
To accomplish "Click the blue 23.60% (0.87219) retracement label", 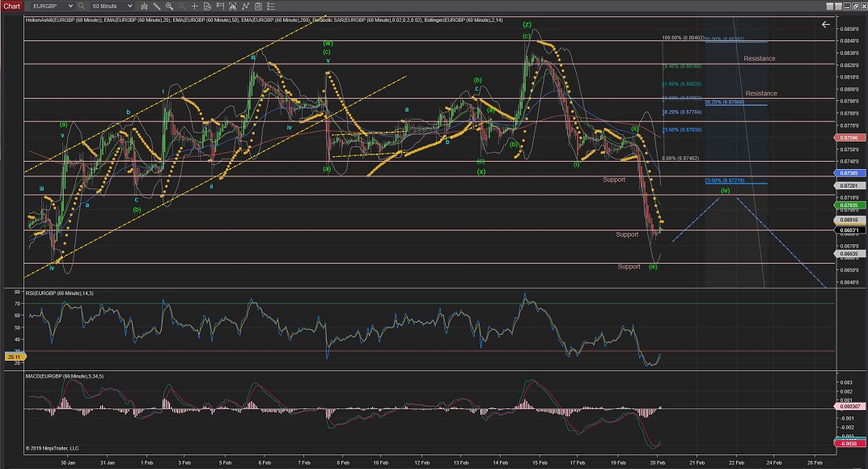I will coord(724,181).
